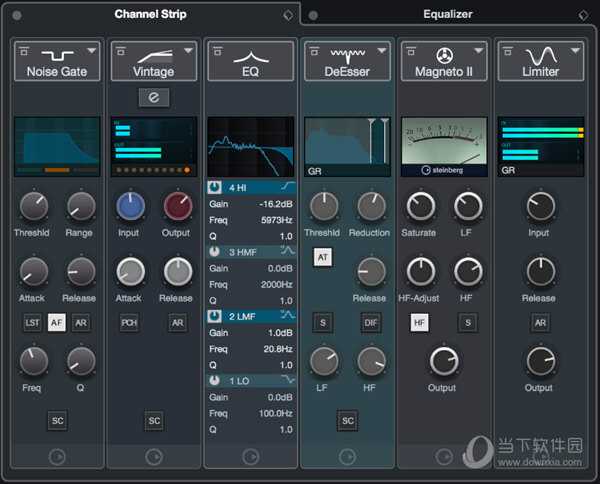
Task: Click the blue Vintage Input knob
Action: [x=130, y=206]
